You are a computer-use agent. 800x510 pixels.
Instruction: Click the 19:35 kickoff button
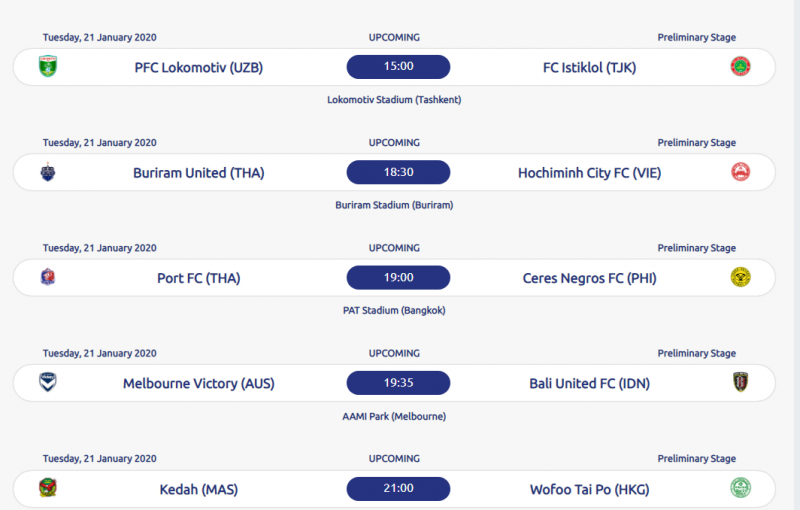tap(398, 383)
